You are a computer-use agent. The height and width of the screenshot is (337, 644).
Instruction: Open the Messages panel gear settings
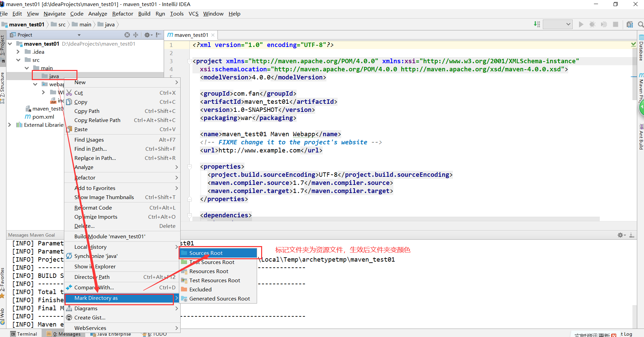pyautogui.click(x=621, y=235)
